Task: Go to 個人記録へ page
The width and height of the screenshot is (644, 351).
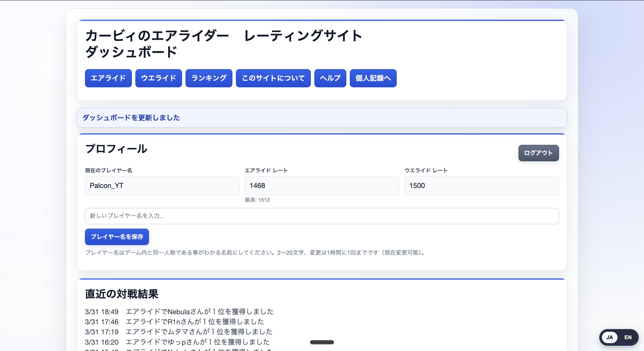Action: [x=373, y=78]
